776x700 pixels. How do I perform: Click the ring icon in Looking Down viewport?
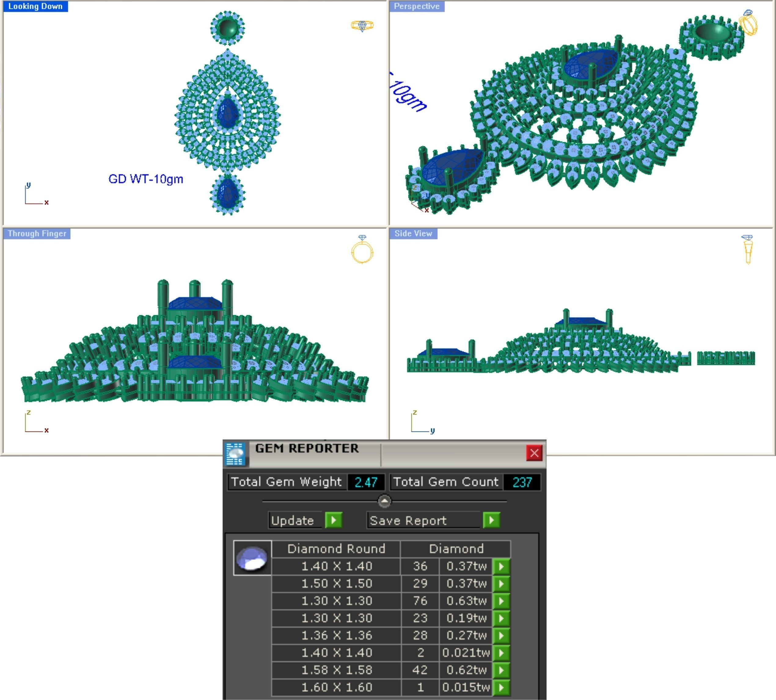(362, 26)
